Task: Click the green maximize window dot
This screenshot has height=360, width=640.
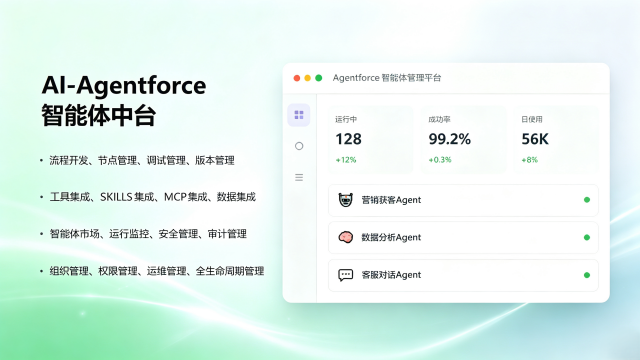Action: coord(319,78)
